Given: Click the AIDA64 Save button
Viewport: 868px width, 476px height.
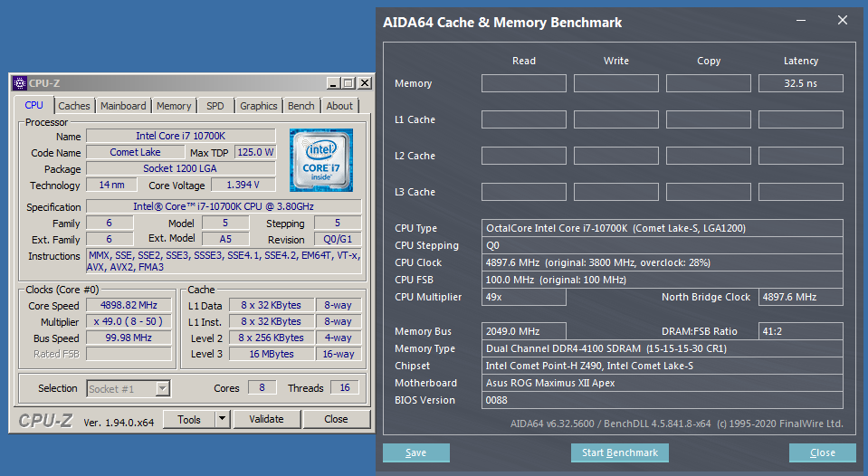Looking at the screenshot, I should [415, 452].
